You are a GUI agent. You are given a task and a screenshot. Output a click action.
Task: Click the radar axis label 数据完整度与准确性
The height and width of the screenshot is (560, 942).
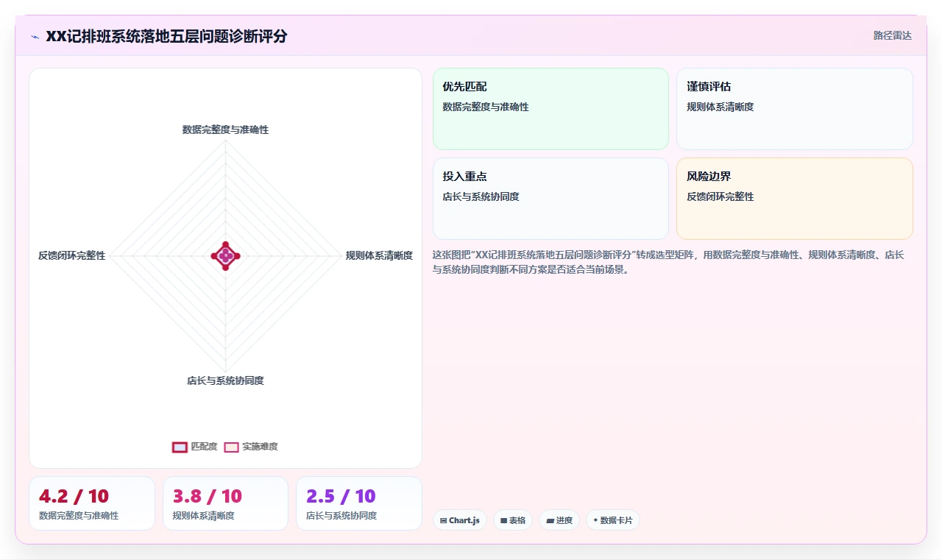pyautogui.click(x=225, y=130)
